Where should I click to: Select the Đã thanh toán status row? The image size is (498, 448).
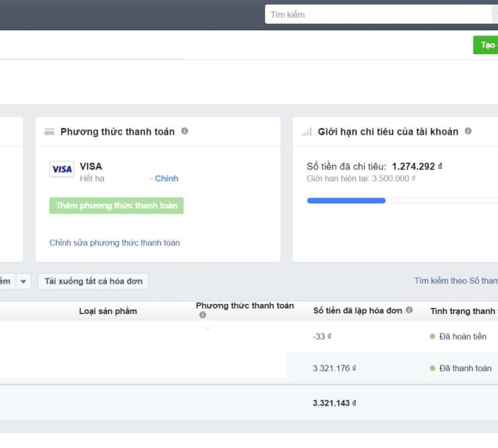click(465, 368)
